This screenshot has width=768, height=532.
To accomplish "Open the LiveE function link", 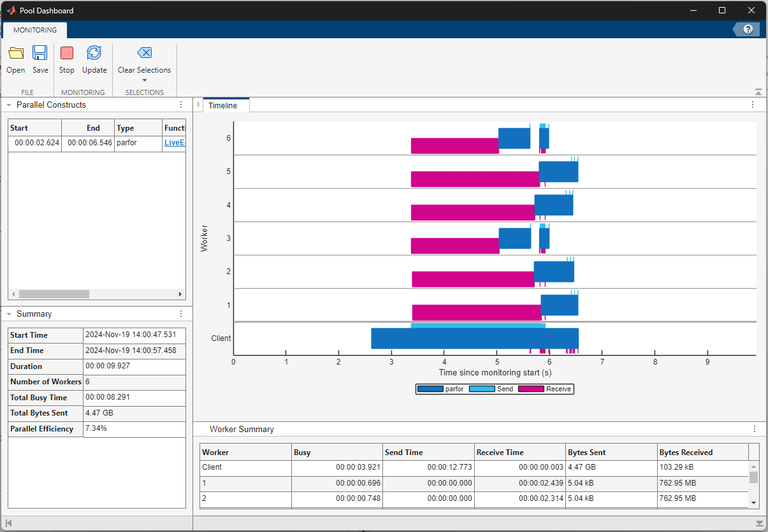I will coord(175,143).
